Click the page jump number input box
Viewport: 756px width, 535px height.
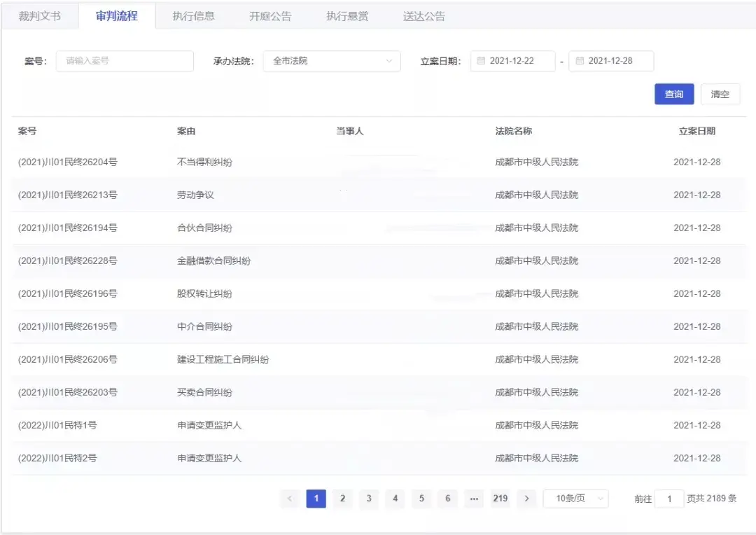click(x=669, y=499)
